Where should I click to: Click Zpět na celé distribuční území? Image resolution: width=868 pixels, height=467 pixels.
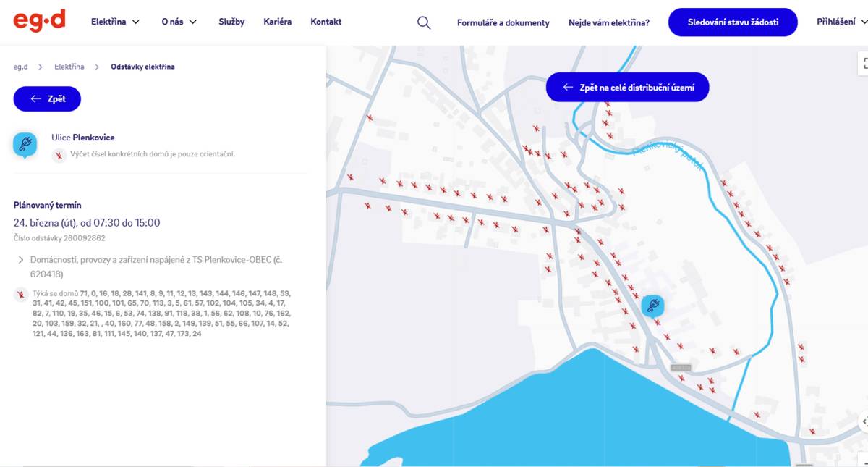click(x=627, y=87)
